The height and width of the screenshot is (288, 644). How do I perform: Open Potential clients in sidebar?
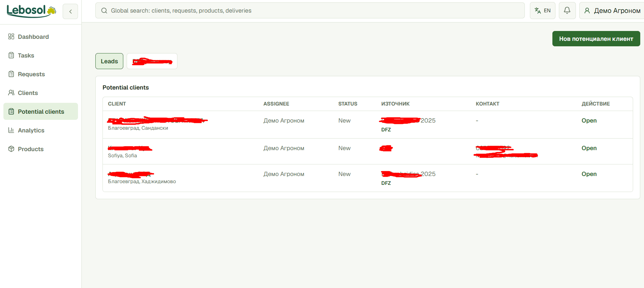pos(41,111)
